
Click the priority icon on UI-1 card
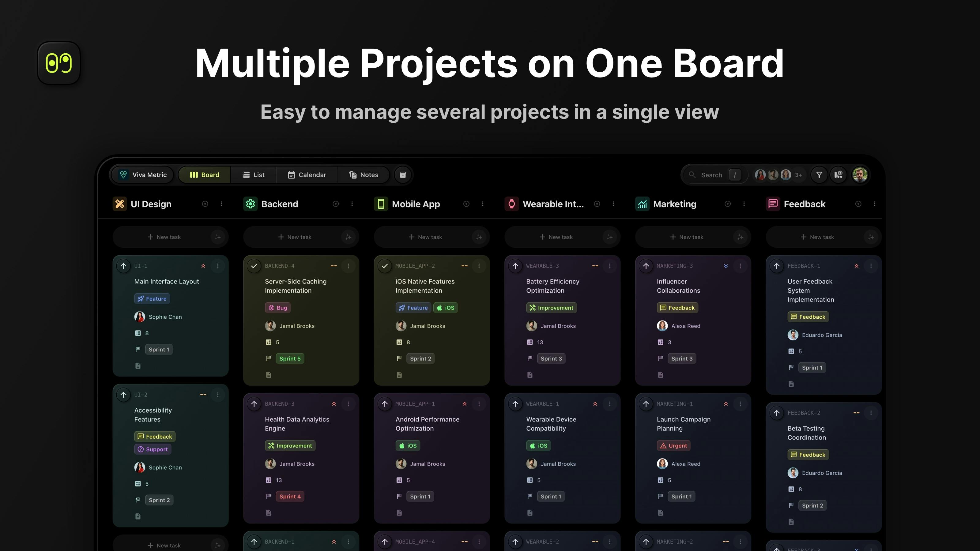coord(203,266)
